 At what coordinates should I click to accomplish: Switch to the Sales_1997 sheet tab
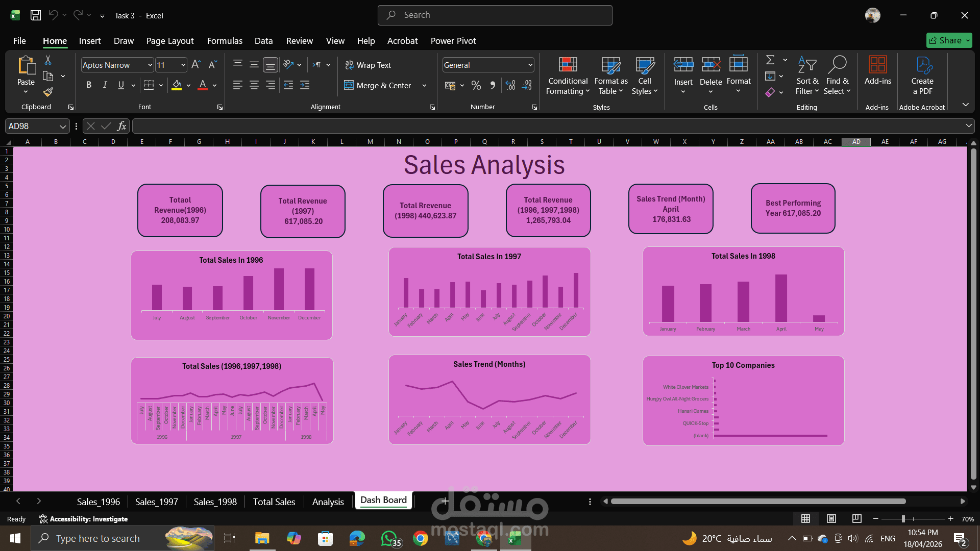click(157, 502)
